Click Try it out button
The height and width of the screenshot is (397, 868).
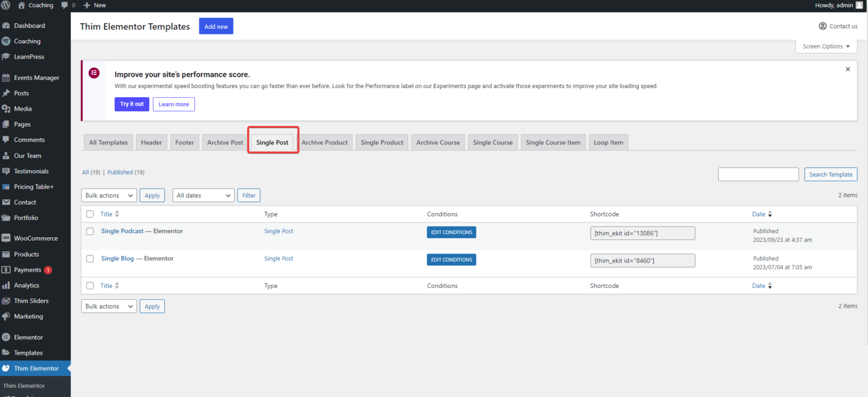tap(132, 104)
